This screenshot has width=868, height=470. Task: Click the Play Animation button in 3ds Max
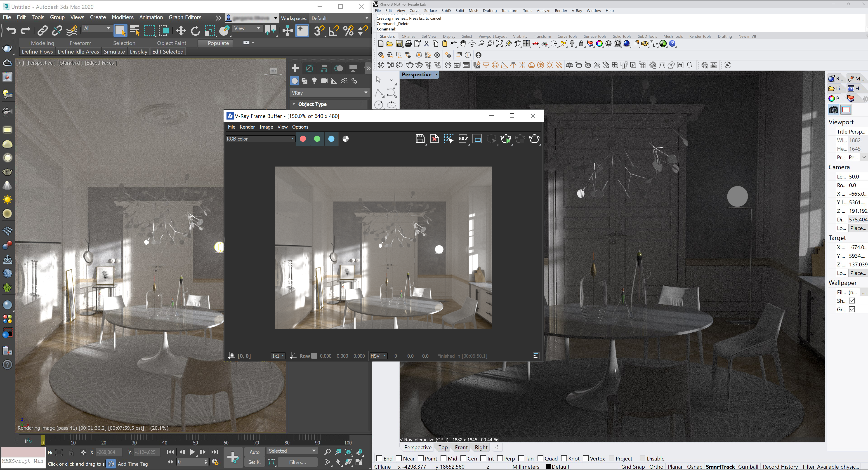(x=192, y=452)
